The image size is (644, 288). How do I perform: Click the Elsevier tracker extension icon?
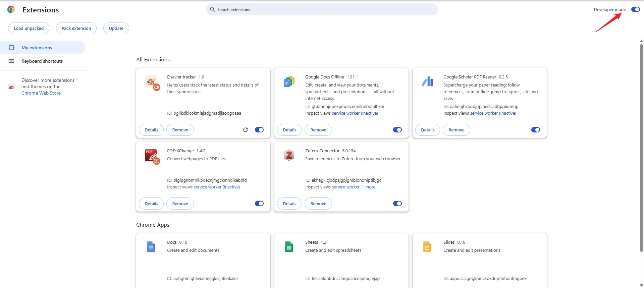[x=152, y=82]
